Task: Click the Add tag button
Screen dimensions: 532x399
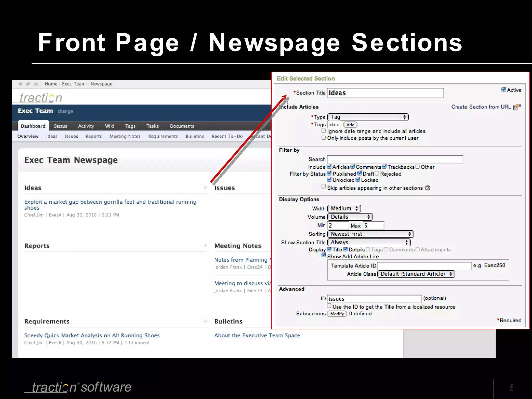Action: click(350, 125)
